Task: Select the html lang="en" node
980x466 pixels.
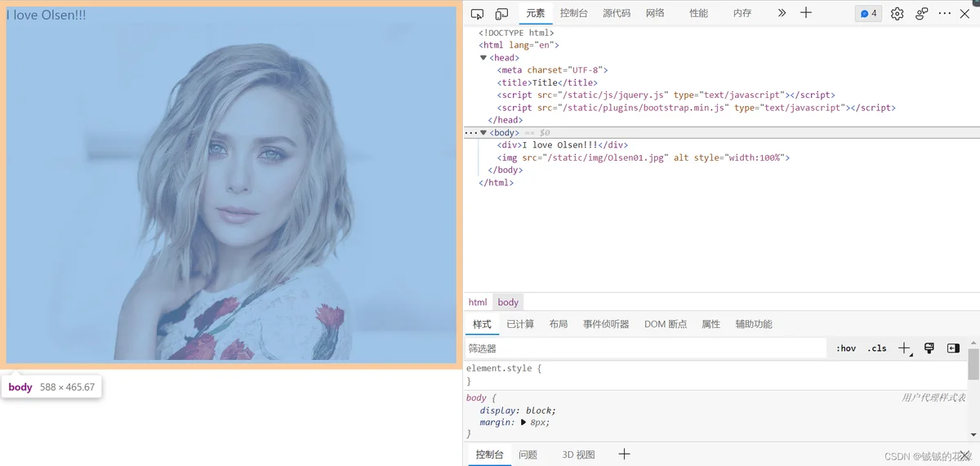Action: tap(519, 45)
